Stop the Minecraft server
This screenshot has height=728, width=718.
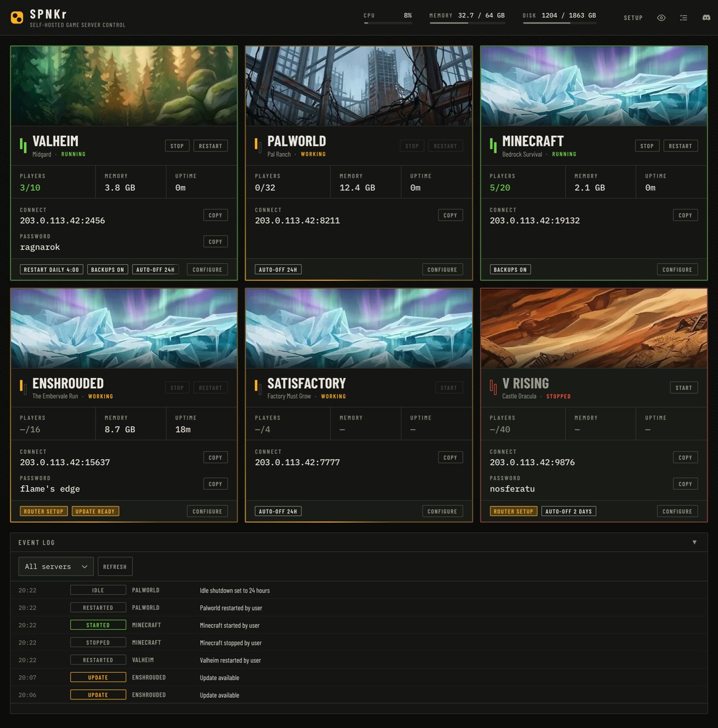[647, 146]
